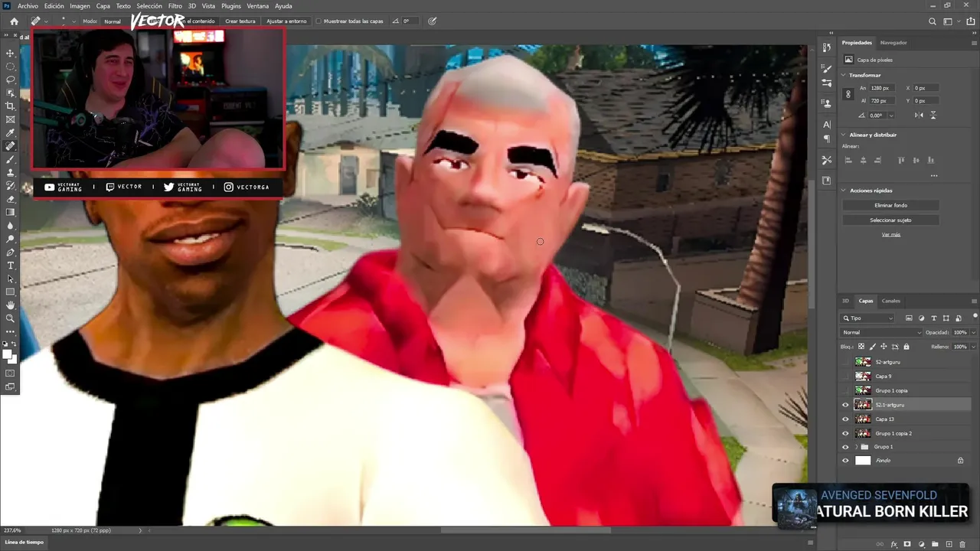The height and width of the screenshot is (551, 980).
Task: Delete layer with trash icon
Action: [962, 544]
